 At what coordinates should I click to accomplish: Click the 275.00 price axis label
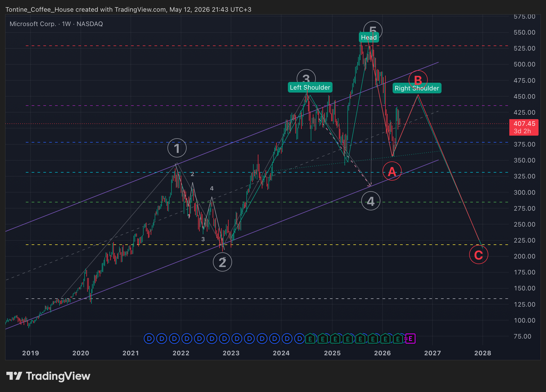click(x=524, y=208)
